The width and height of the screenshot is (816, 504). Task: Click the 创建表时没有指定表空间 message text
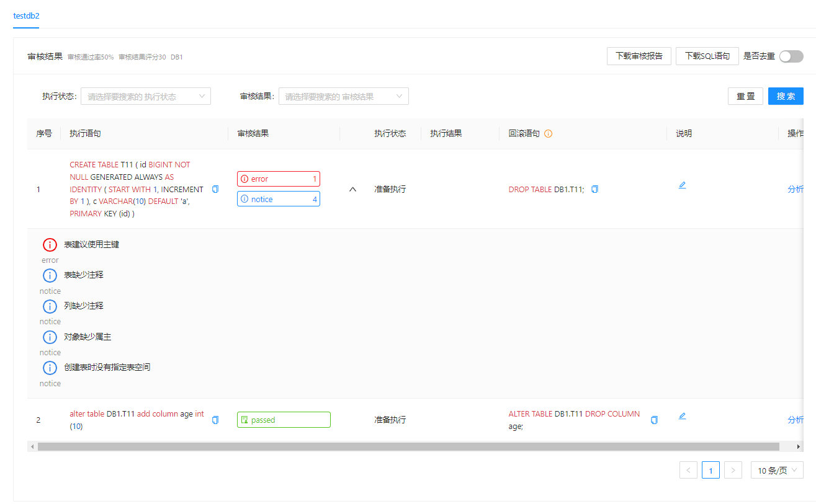pyautogui.click(x=107, y=368)
